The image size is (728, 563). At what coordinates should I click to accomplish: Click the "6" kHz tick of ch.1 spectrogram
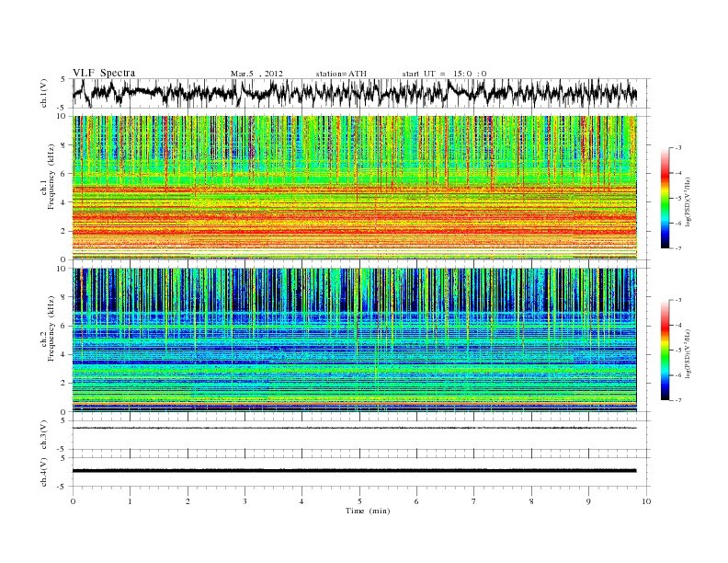[x=64, y=174]
